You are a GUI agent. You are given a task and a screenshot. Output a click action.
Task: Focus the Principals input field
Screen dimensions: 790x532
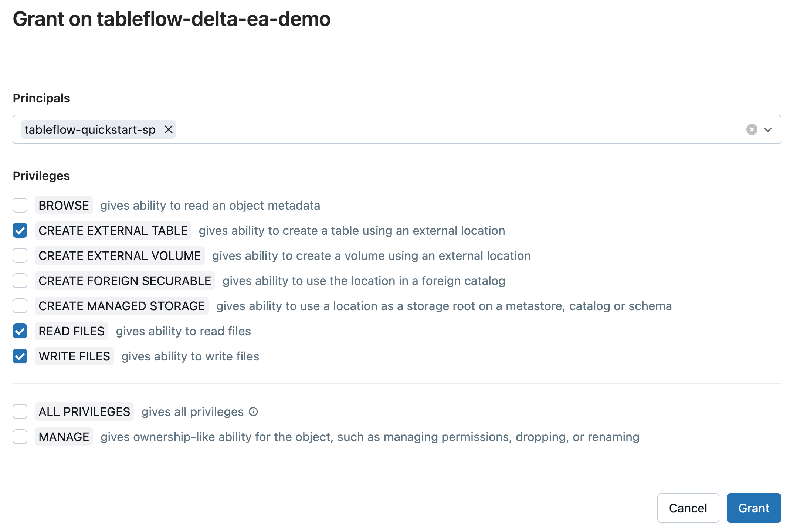point(444,130)
